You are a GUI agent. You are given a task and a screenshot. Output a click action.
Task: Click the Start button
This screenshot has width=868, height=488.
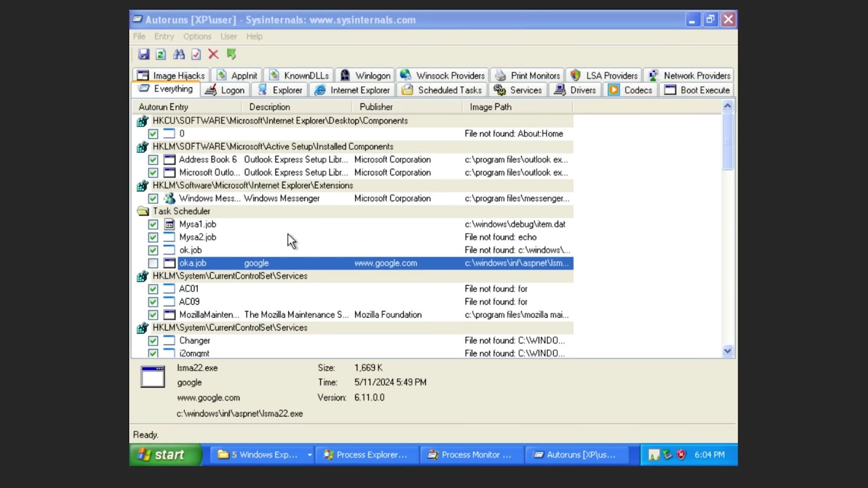pos(165,455)
